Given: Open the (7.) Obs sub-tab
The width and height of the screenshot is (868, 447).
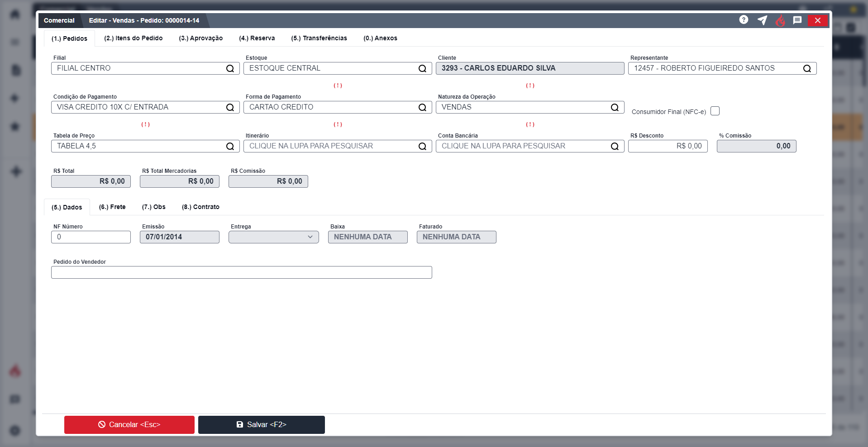Looking at the screenshot, I should pos(154,207).
